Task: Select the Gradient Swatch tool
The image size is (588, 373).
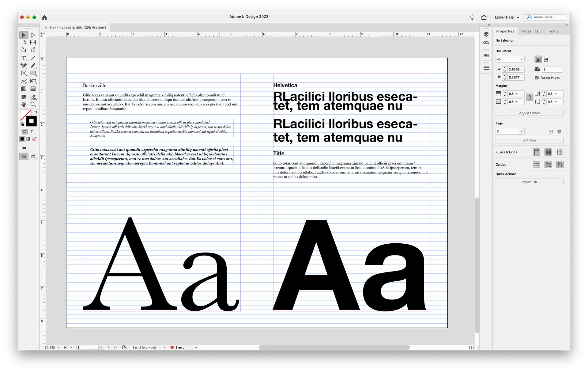Action: pyautogui.click(x=24, y=89)
